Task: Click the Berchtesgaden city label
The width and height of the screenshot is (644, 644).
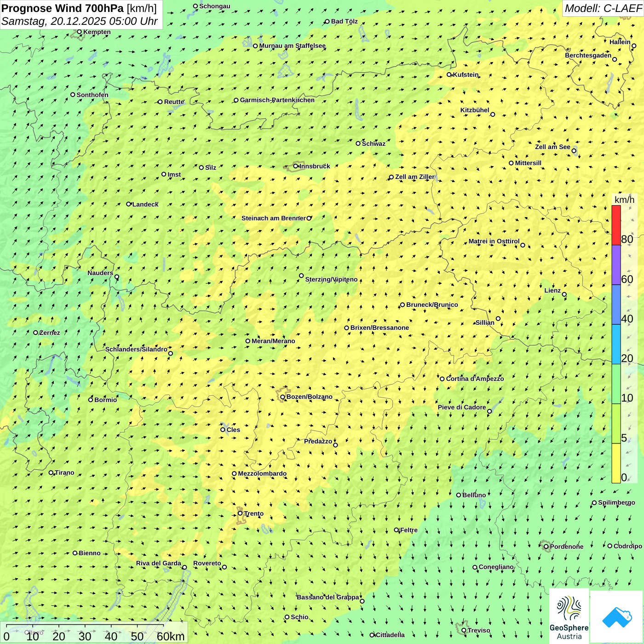Action: pos(588,55)
